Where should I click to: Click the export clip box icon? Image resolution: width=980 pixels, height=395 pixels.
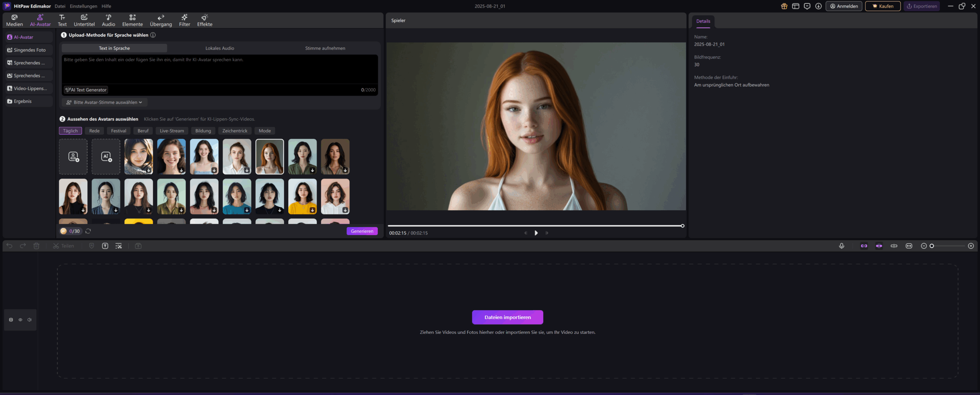click(138, 246)
